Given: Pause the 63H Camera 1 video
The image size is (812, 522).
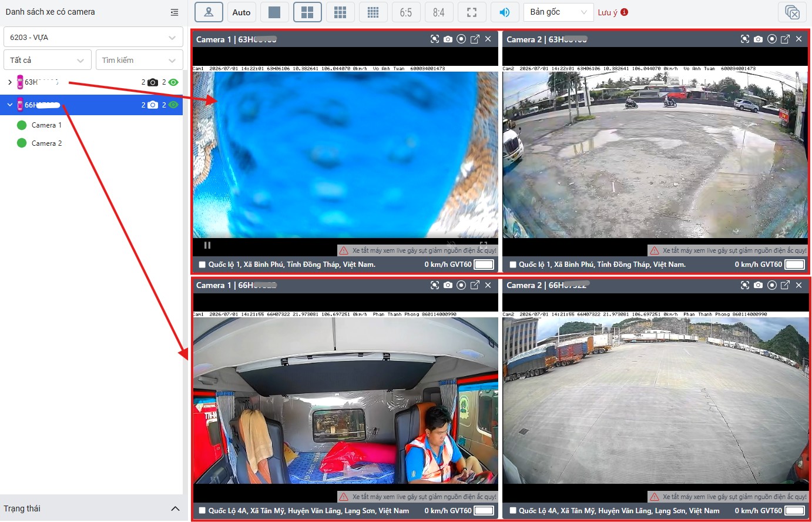Looking at the screenshot, I should [207, 245].
